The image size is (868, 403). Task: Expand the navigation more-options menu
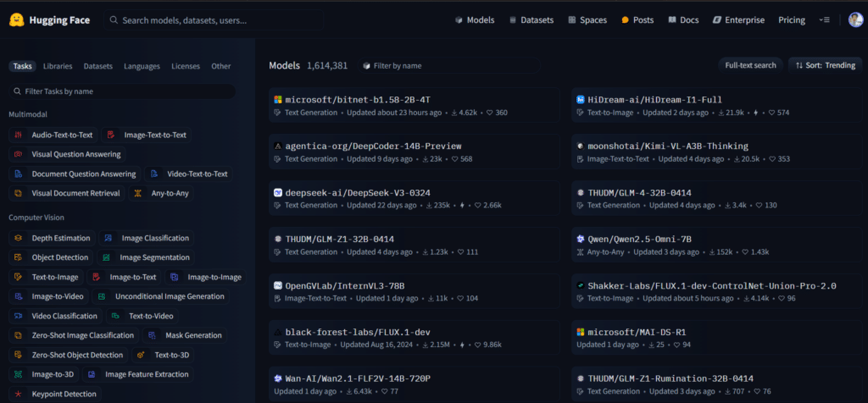(x=825, y=19)
